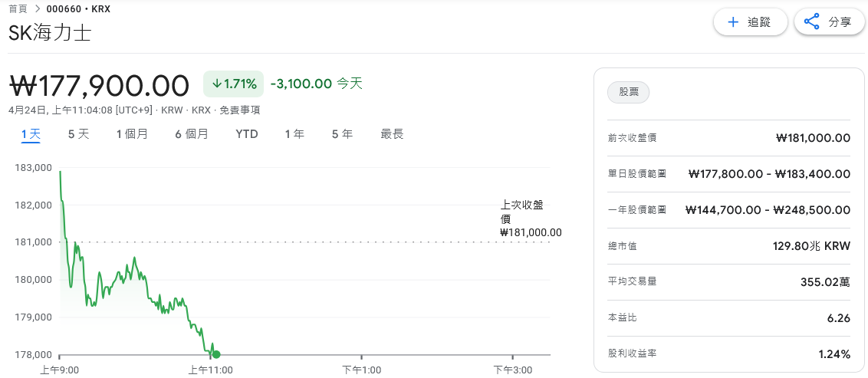
Task: Select the 5 年 range tab
Action: click(x=342, y=134)
